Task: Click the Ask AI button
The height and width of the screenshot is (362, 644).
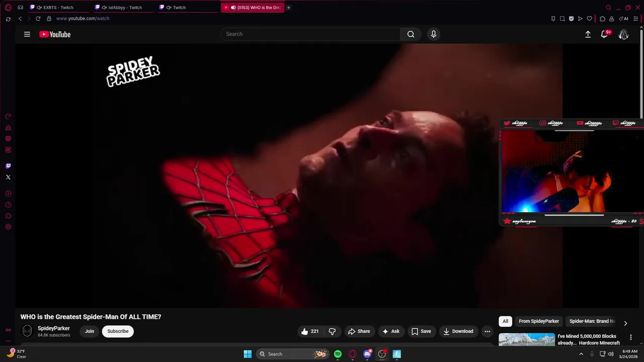Action: (391, 331)
